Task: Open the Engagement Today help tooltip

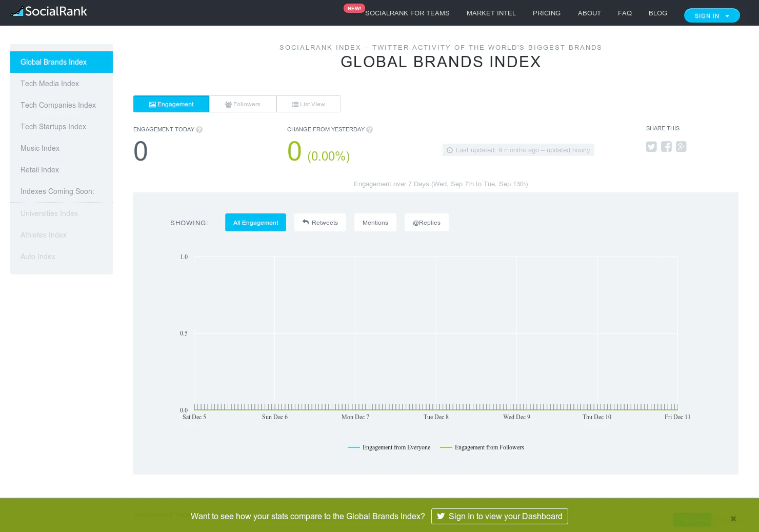Action: point(199,129)
